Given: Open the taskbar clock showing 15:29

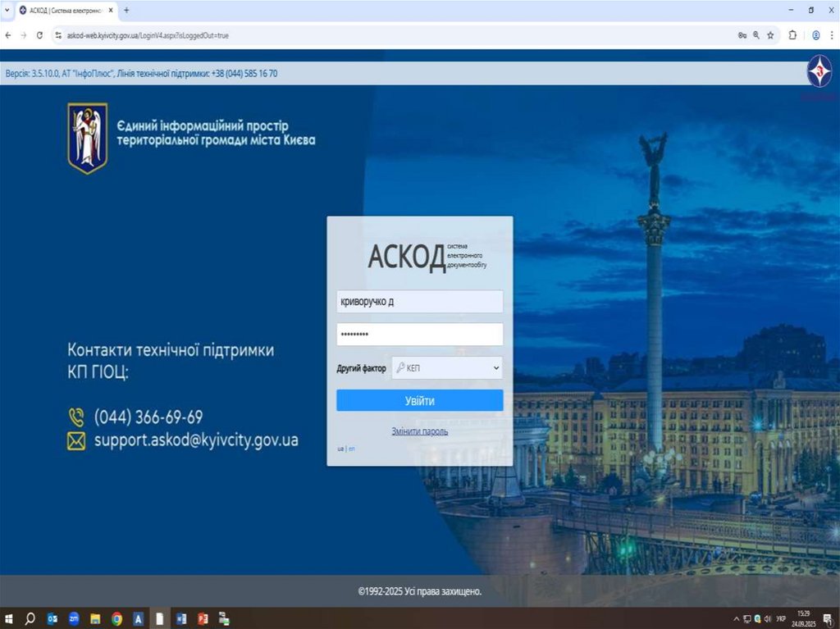Looking at the screenshot, I should click(x=804, y=619).
